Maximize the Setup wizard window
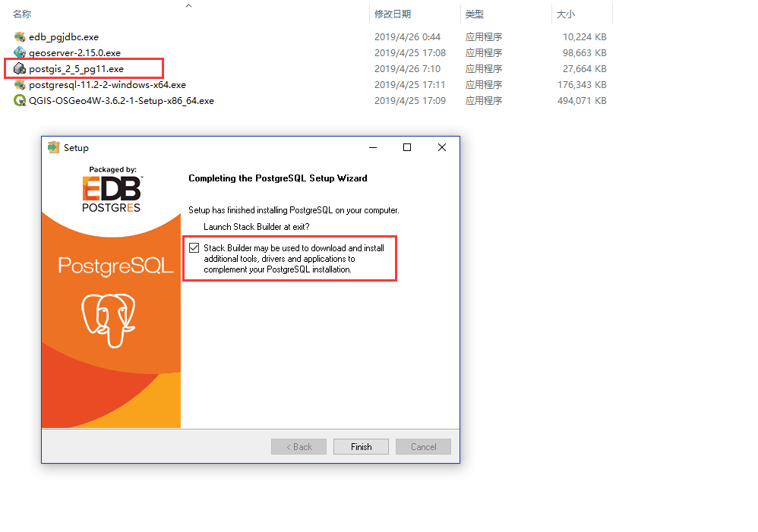 point(407,147)
